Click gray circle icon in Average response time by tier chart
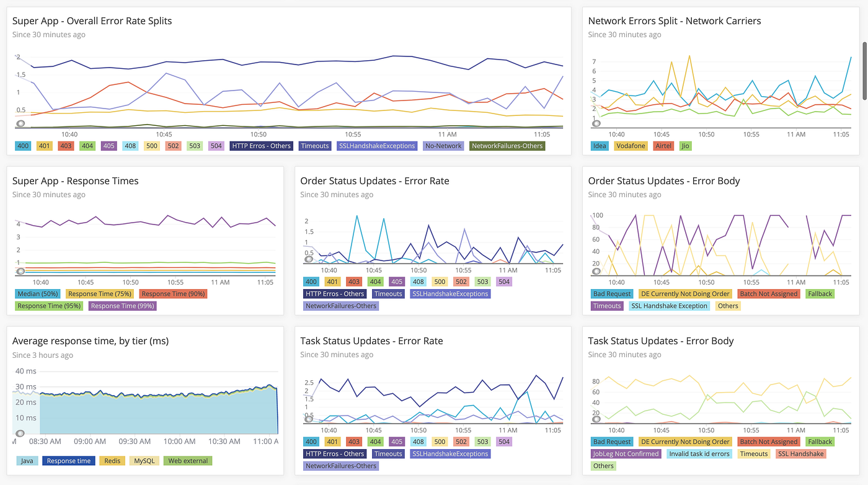868x485 pixels. click(20, 433)
